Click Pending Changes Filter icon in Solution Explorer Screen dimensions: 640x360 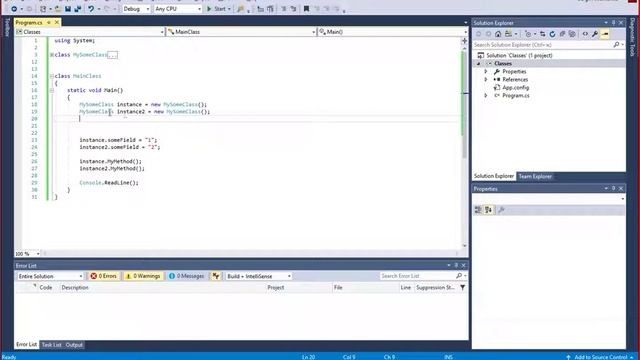pyautogui.click(x=528, y=34)
